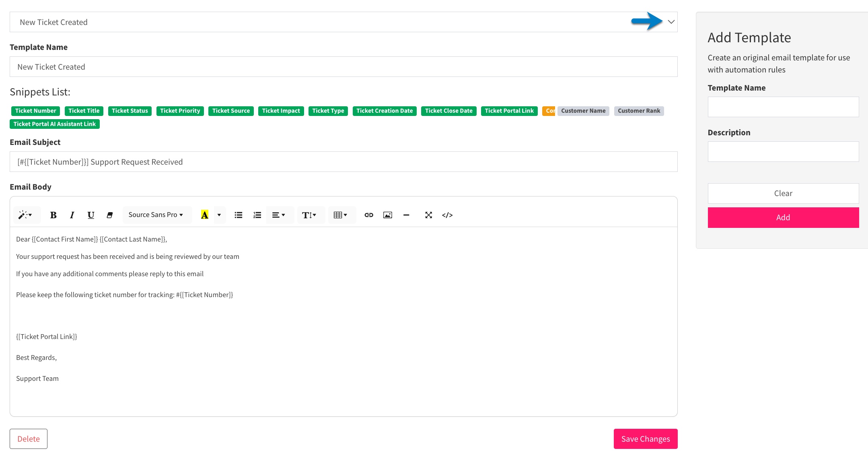The image size is (868, 463).
Task: Click the Clear button
Action: [783, 194]
